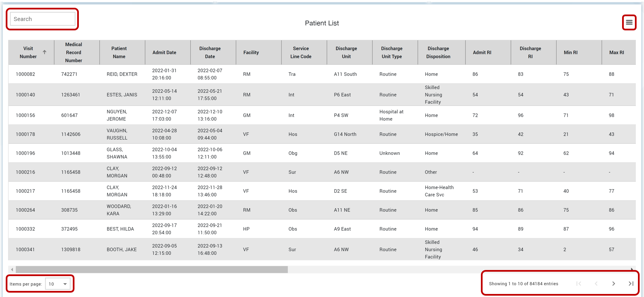Select visit number 1000264

click(25, 210)
